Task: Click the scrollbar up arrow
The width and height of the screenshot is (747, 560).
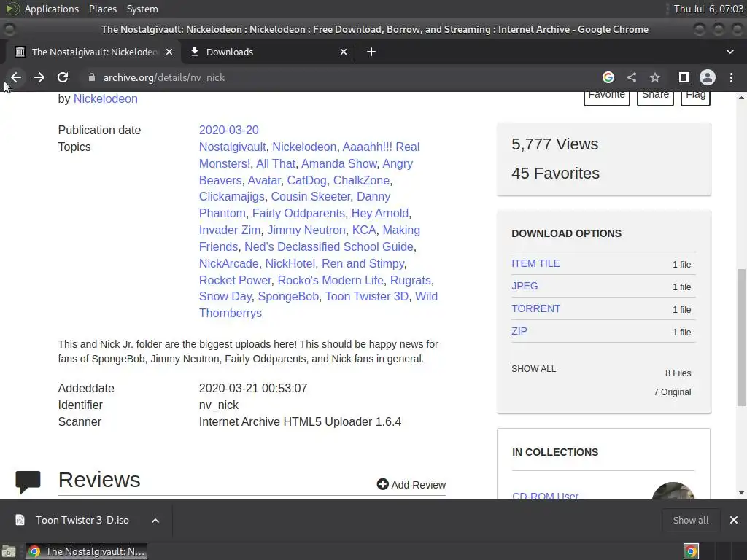Action: point(741,98)
